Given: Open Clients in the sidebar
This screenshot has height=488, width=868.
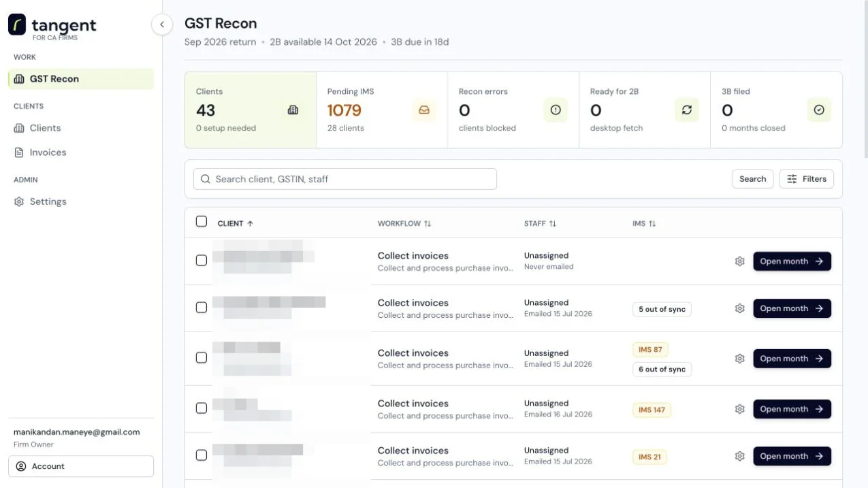Looking at the screenshot, I should pos(81,128).
